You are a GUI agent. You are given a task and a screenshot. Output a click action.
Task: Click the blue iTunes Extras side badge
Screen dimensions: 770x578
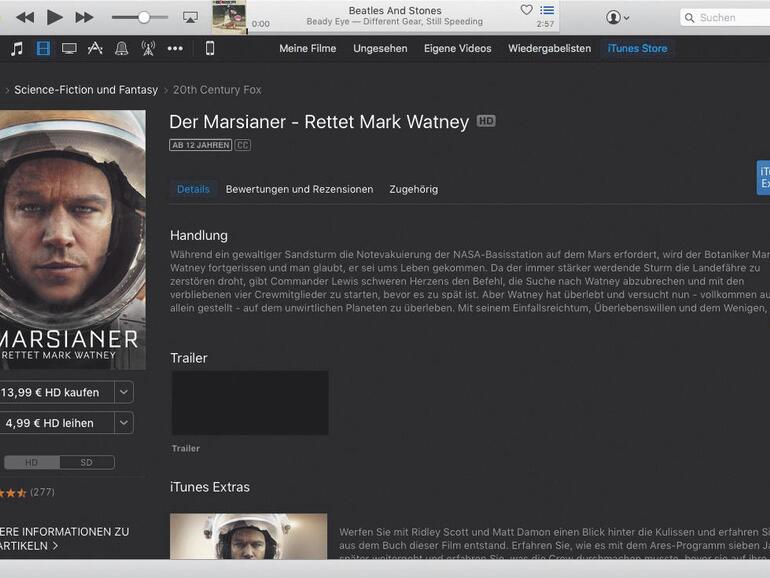(x=763, y=178)
